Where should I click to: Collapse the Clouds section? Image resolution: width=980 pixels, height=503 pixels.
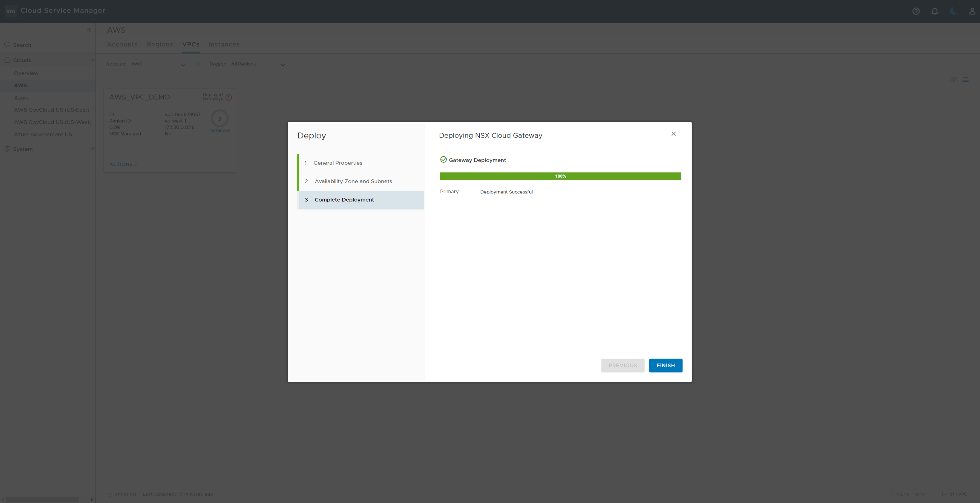click(x=92, y=60)
